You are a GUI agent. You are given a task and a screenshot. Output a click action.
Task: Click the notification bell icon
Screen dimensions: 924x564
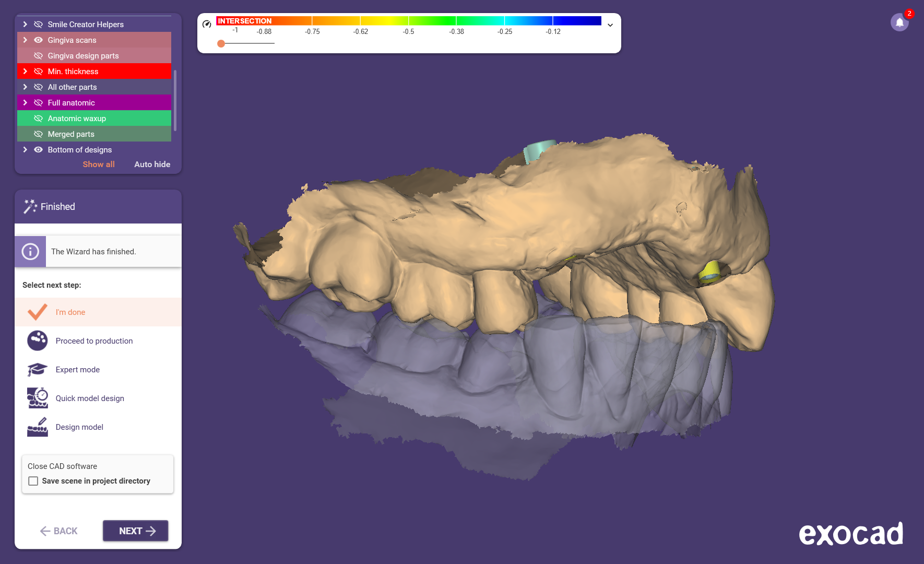pos(899,22)
